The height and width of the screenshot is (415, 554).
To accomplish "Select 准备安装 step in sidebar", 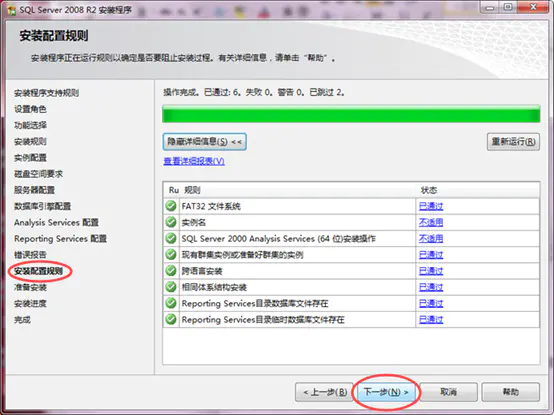I will click(x=30, y=287).
